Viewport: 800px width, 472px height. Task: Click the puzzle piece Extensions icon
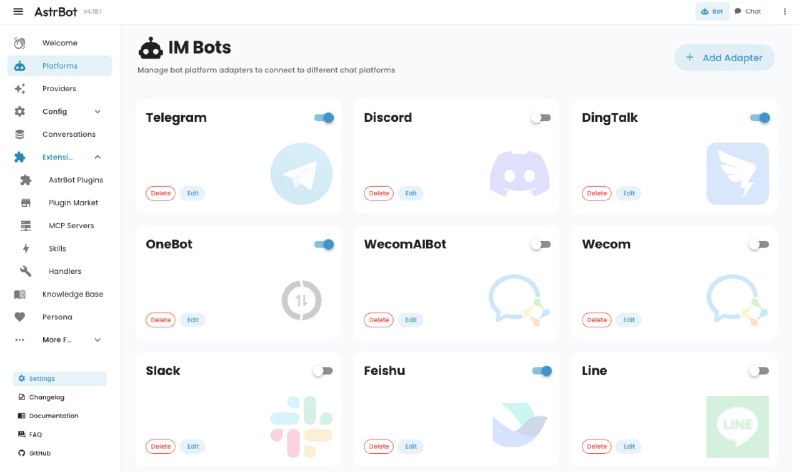19,157
